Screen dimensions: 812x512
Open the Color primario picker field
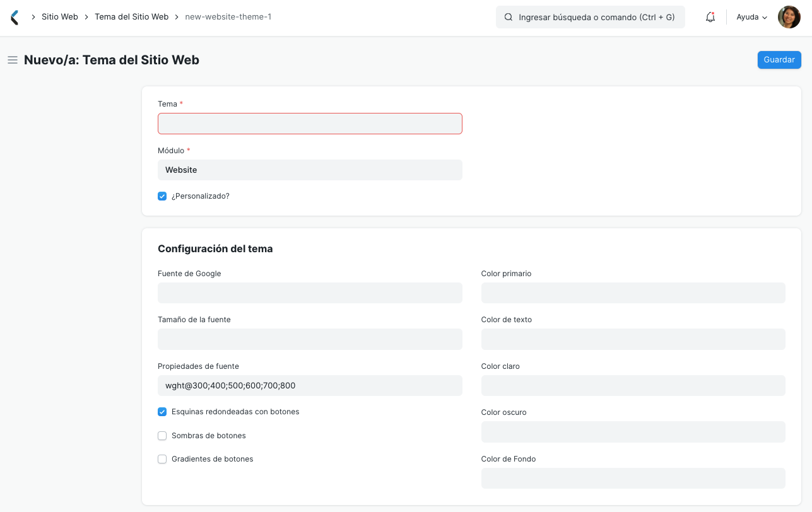point(633,293)
